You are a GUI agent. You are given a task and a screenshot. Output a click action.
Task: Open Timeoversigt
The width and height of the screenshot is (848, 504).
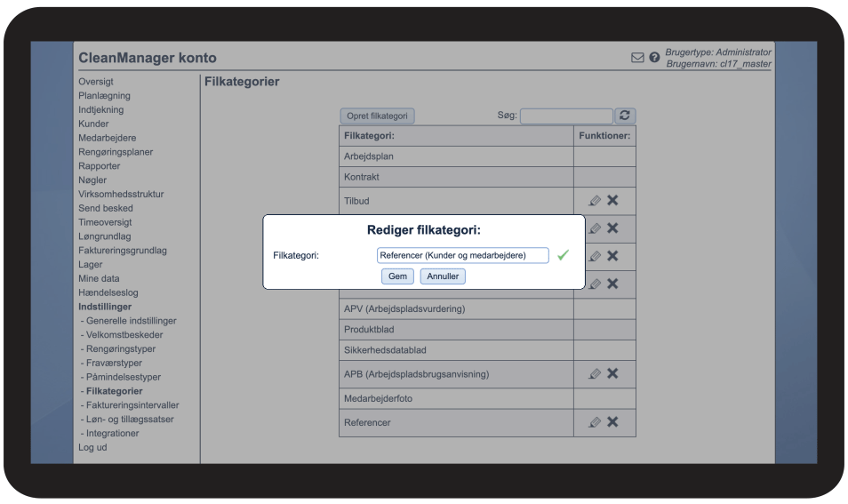click(x=105, y=222)
